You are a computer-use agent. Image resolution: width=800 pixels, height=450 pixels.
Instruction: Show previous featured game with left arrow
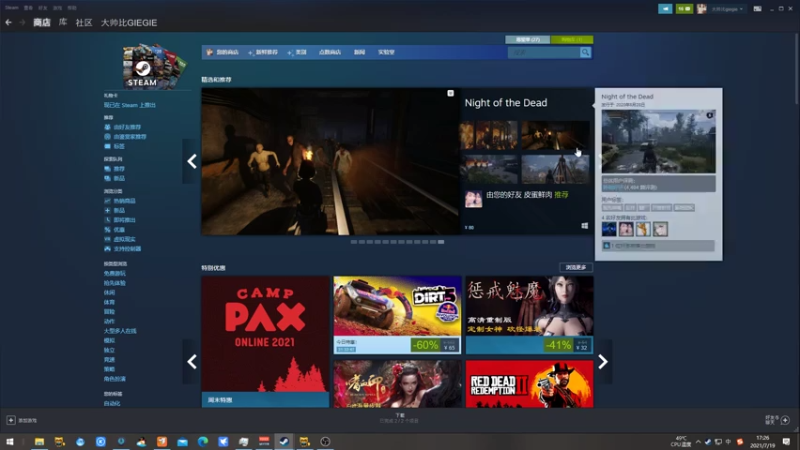pos(192,161)
